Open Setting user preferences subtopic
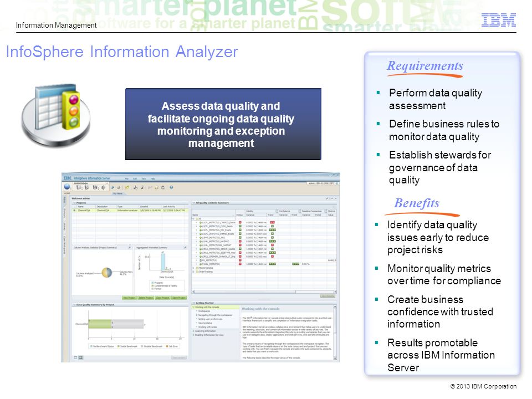This screenshot has height=399, width=532. click(x=210, y=319)
